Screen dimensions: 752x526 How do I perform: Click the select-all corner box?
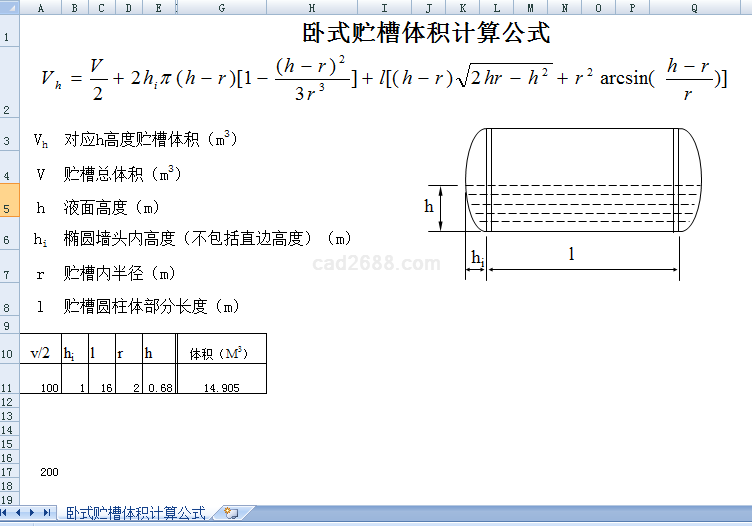tap(10, 7)
